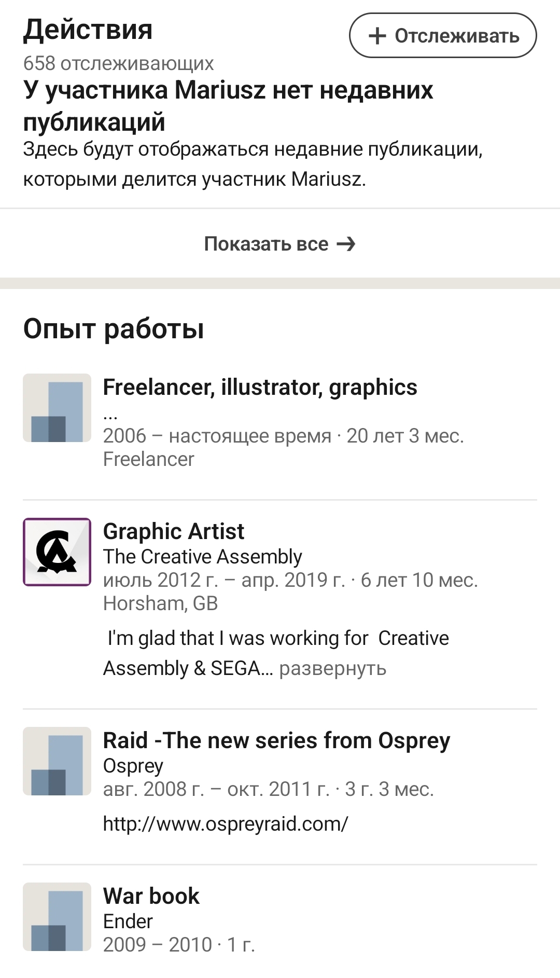Image resolution: width=560 pixels, height=978 pixels.
Task: Open Freelancer company placeholder logo
Action: [57, 408]
